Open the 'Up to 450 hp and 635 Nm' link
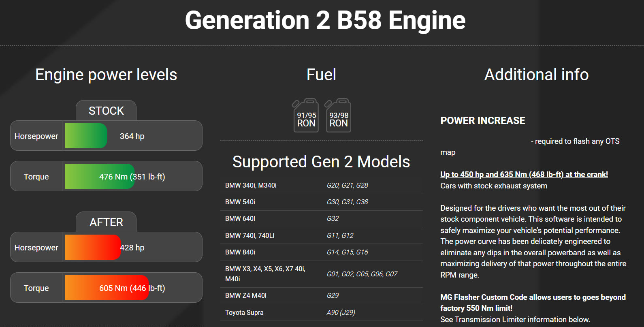 tap(524, 174)
